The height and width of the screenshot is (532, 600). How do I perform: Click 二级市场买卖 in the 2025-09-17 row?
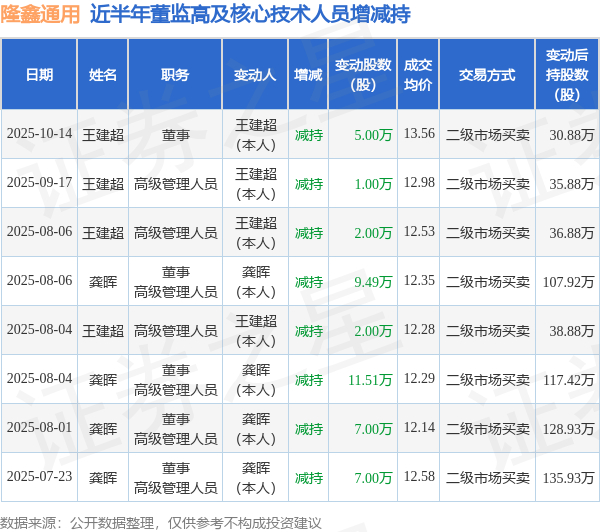[x=488, y=184]
